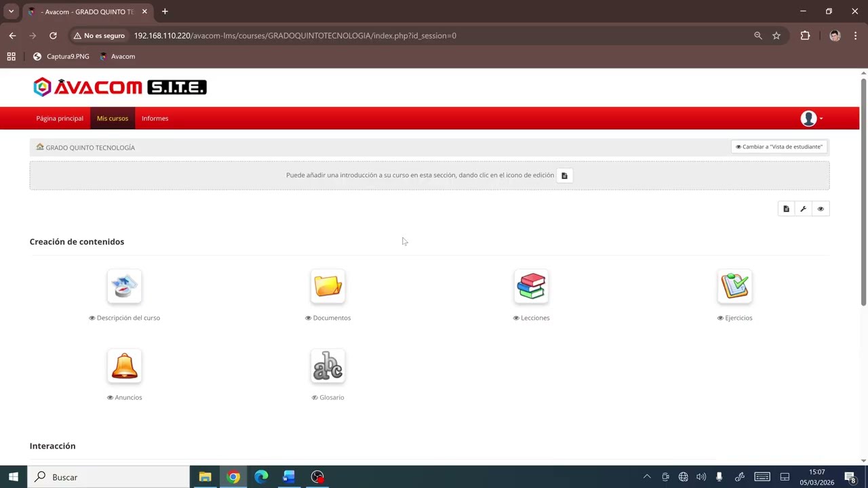Click the Chrome taskbar icon

pos(233,477)
